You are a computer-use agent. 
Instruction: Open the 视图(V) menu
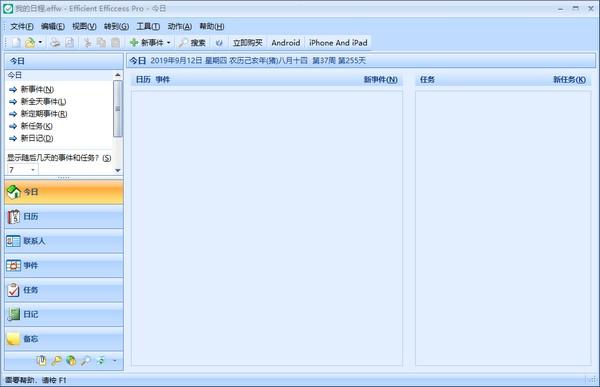click(84, 26)
